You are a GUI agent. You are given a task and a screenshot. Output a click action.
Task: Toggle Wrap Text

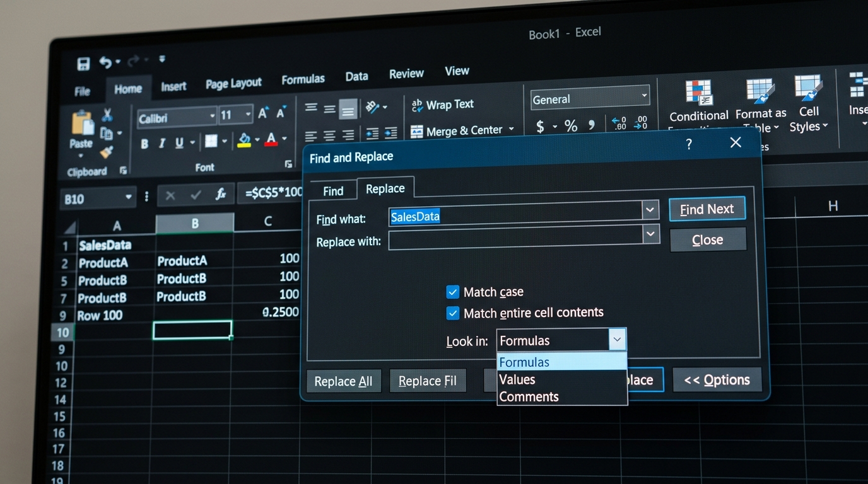point(442,105)
